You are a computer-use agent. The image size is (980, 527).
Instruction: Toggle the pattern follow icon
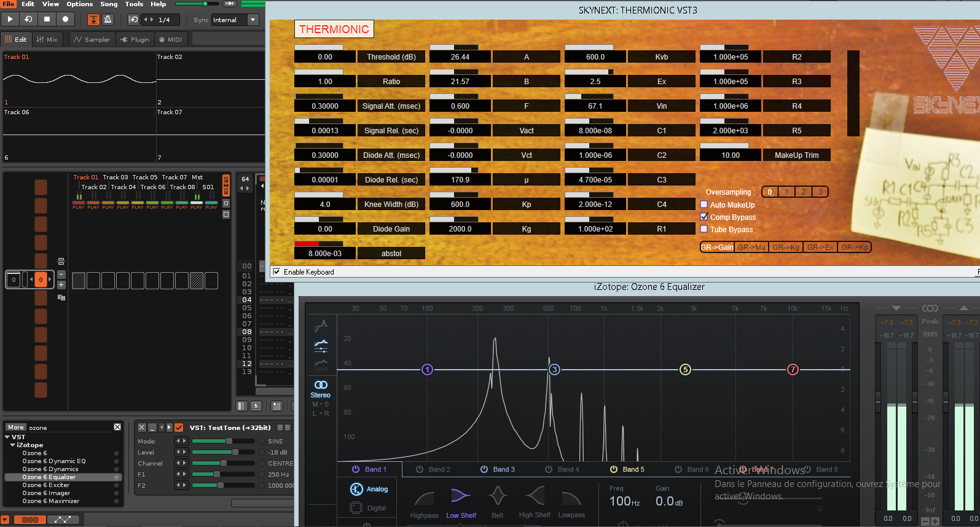coord(93,20)
